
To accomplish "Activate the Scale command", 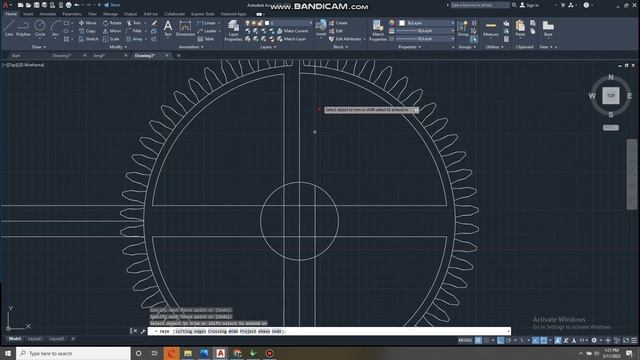I will [111, 39].
